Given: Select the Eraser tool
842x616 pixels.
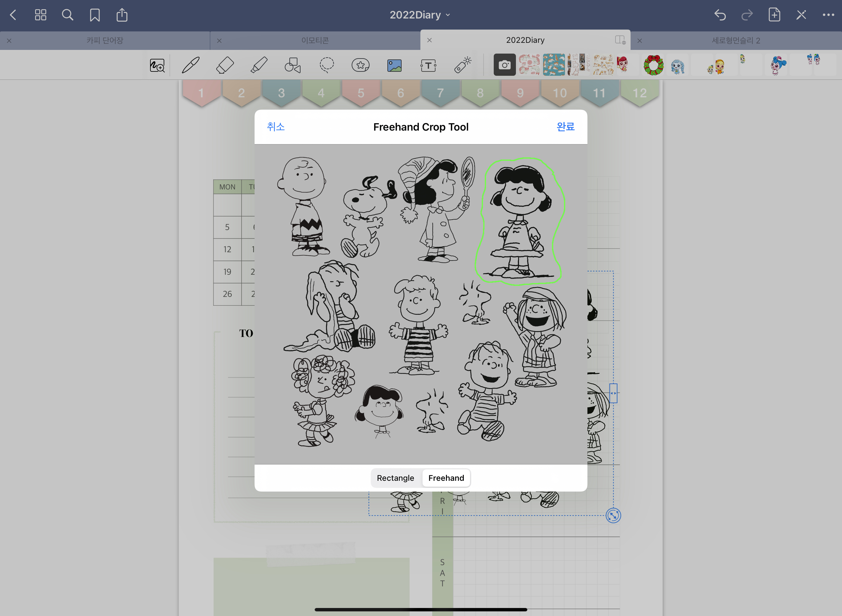Looking at the screenshot, I should point(225,65).
